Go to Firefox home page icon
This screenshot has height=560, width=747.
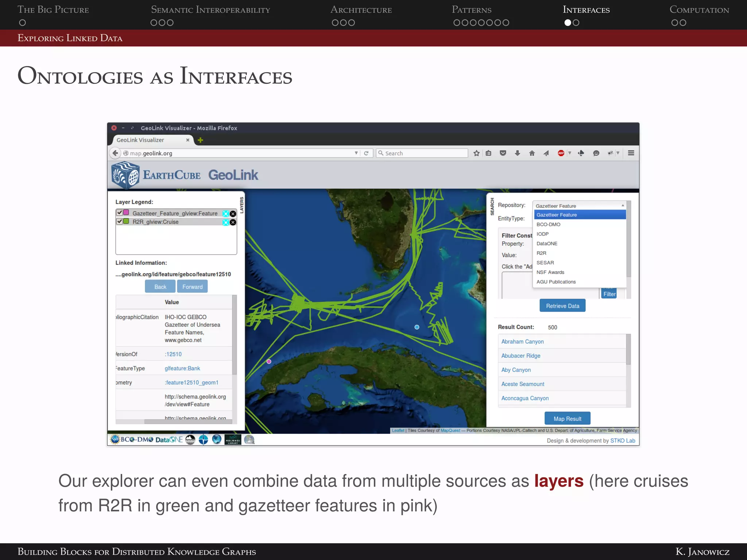coord(532,153)
